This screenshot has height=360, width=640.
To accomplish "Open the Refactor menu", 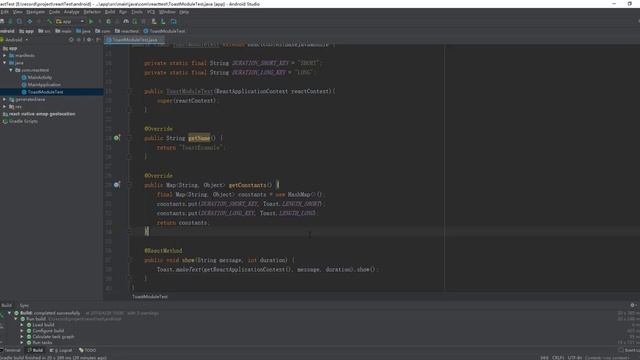I will (92, 12).
